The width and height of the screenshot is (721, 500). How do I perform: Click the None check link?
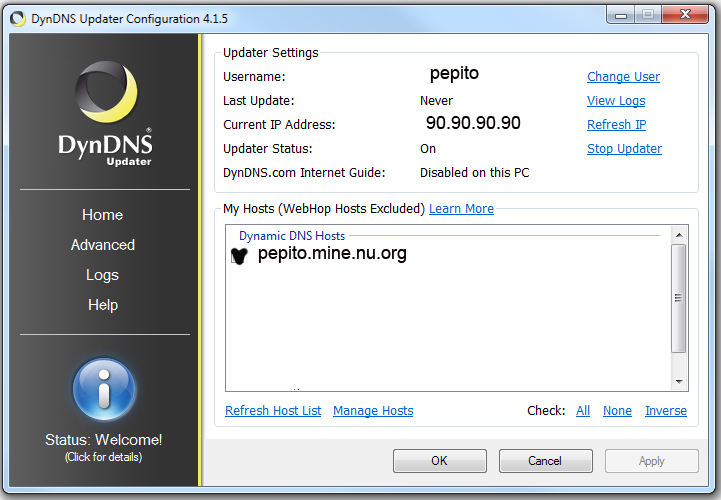coord(617,410)
